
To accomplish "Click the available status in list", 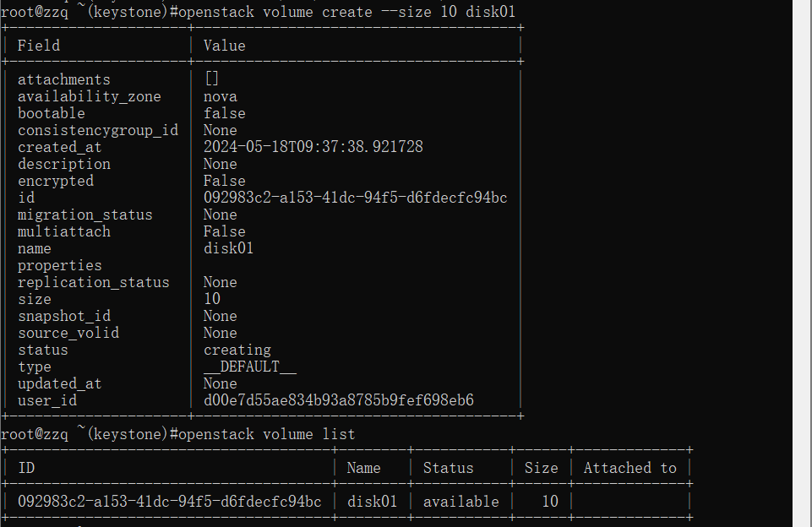I will coord(460,502).
